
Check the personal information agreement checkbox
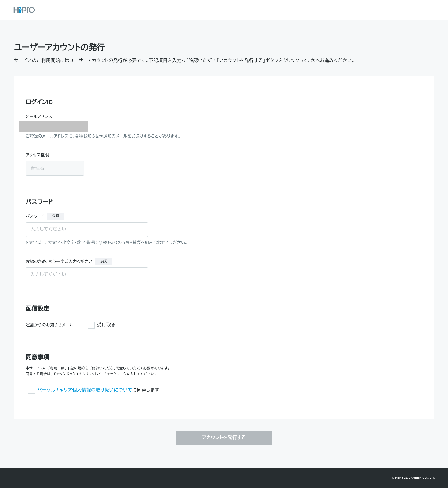tap(31, 390)
